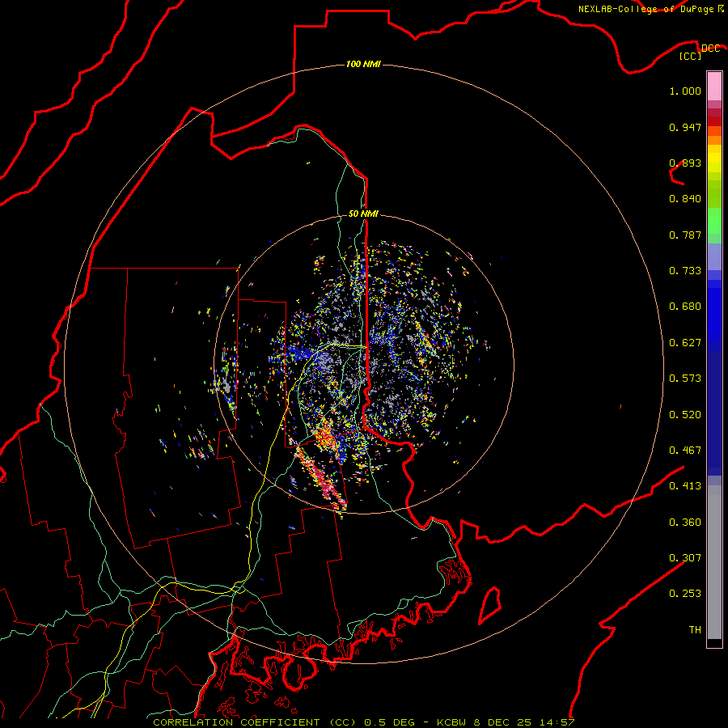Click the 0.360 value on color scale
Image resolution: width=728 pixels, height=728 pixels.
coord(685,523)
